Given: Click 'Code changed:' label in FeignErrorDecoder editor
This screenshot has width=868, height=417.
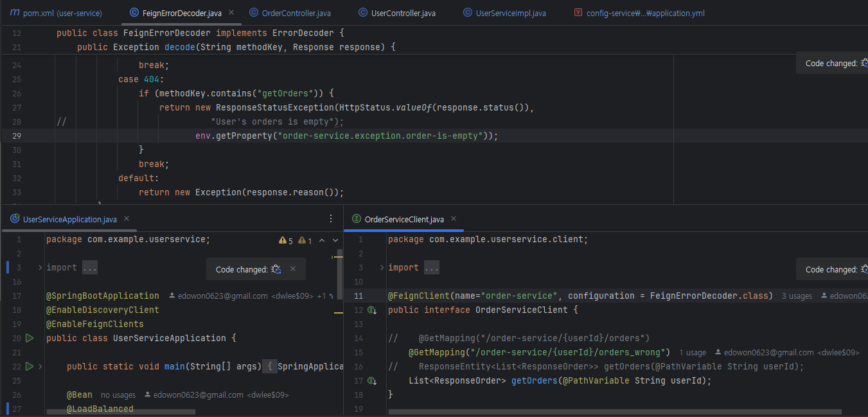Looking at the screenshot, I should 831,63.
